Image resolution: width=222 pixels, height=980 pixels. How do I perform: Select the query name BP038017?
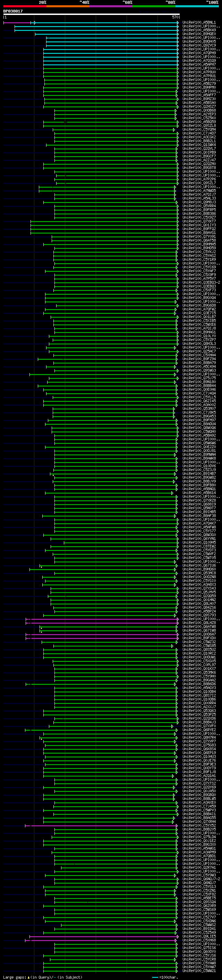coord(13,11)
